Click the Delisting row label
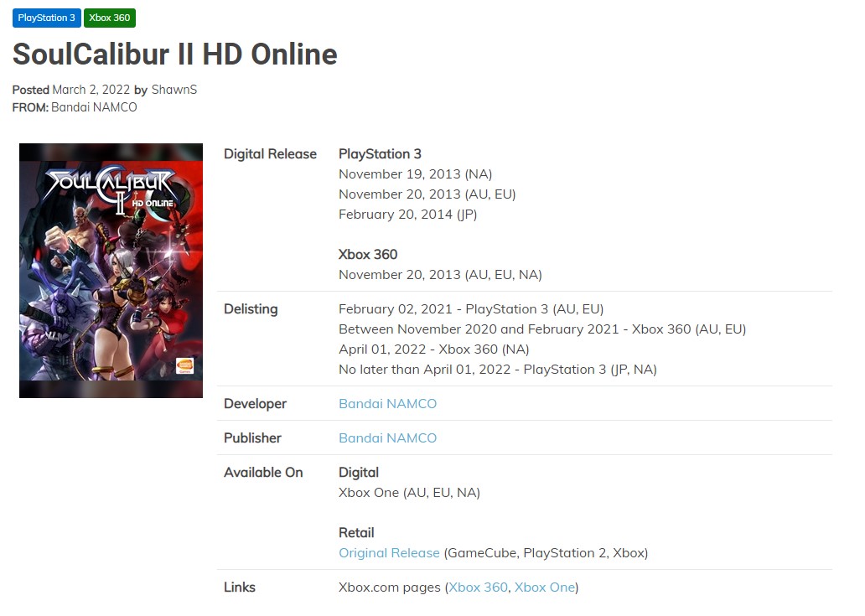Screen dimensions: 865x616 [251, 308]
